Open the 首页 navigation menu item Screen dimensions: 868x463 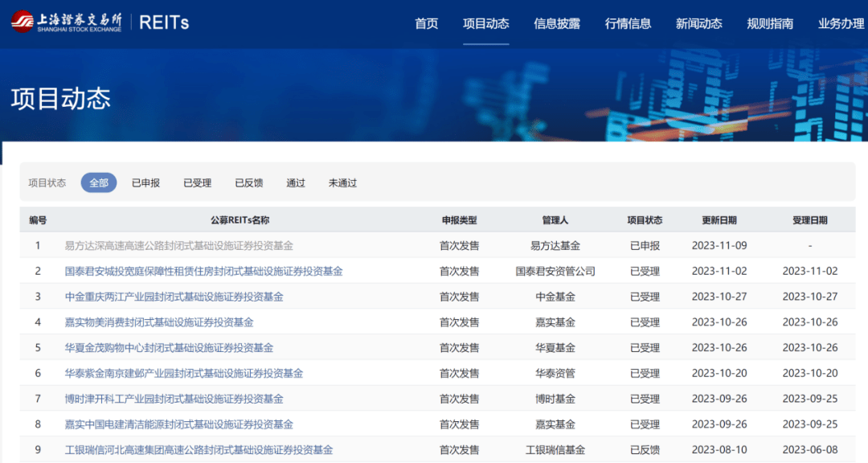pyautogui.click(x=426, y=23)
